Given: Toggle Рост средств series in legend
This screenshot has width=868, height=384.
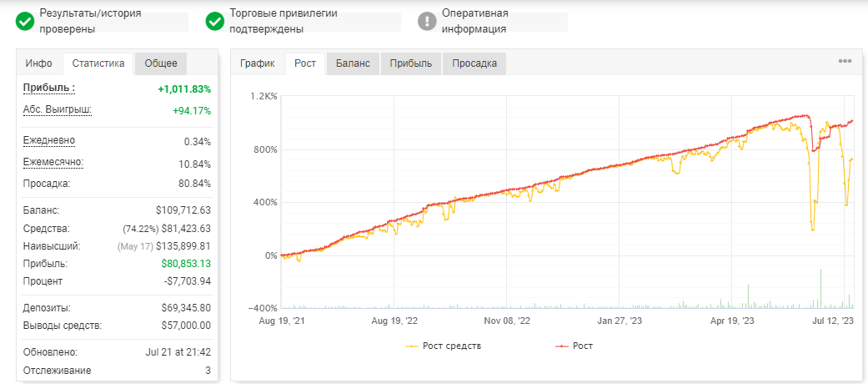Looking at the screenshot, I should pos(444,346).
